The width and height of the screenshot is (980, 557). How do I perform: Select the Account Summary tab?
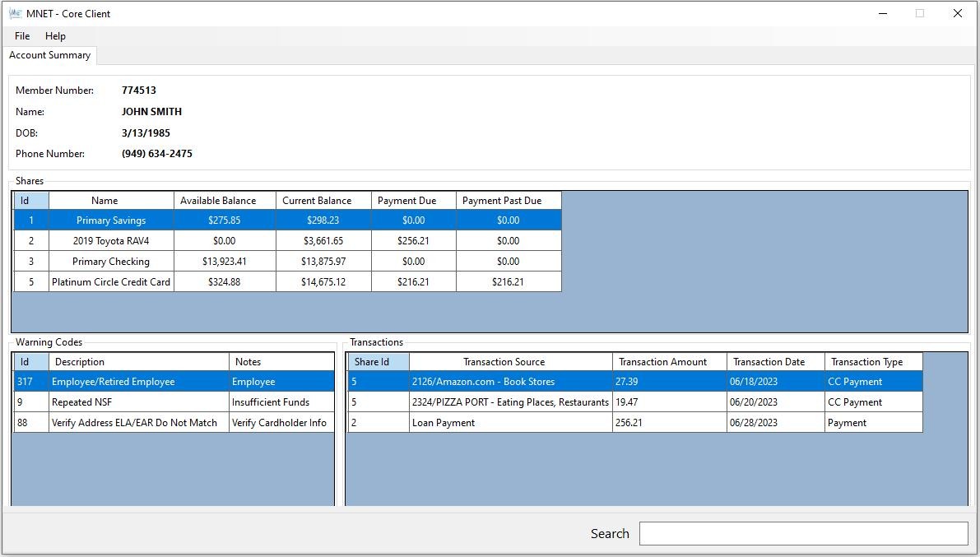49,55
